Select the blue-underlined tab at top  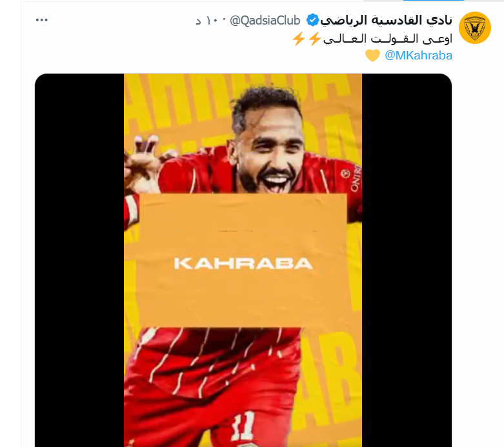(433, 0)
